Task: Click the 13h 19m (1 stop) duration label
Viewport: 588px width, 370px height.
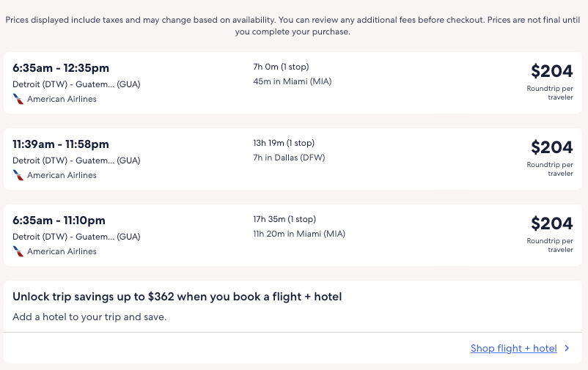Action: [284, 143]
